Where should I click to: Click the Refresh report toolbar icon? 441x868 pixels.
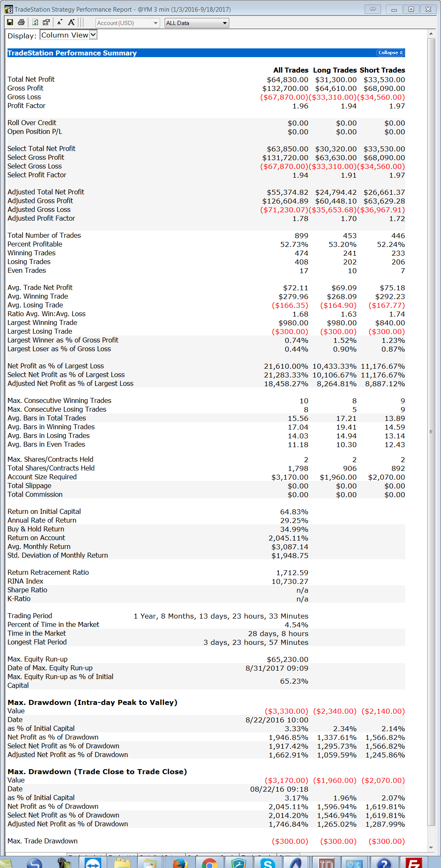point(35,23)
